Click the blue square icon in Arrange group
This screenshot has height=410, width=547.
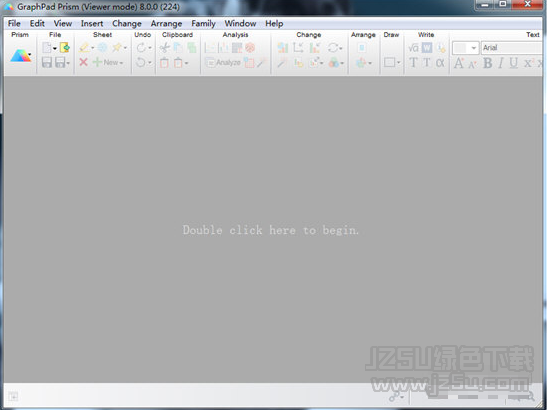361,47
